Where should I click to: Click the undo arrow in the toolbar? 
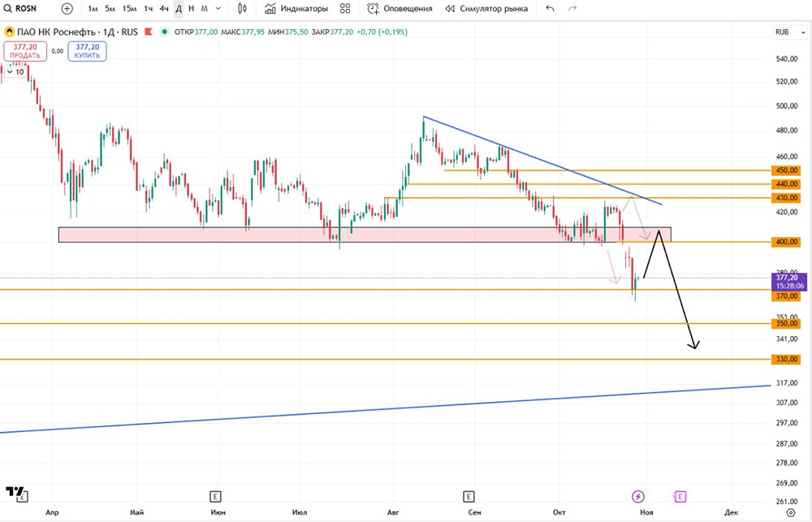click(x=549, y=9)
